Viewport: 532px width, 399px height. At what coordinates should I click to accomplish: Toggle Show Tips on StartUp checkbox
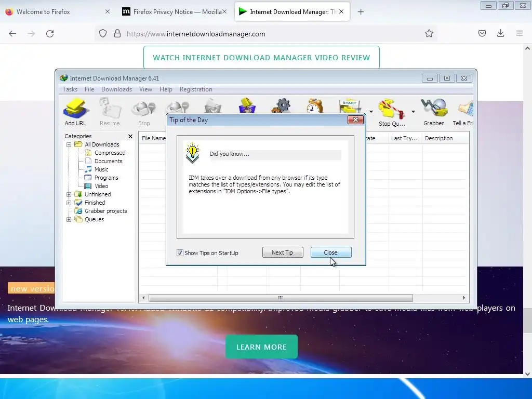pos(180,253)
